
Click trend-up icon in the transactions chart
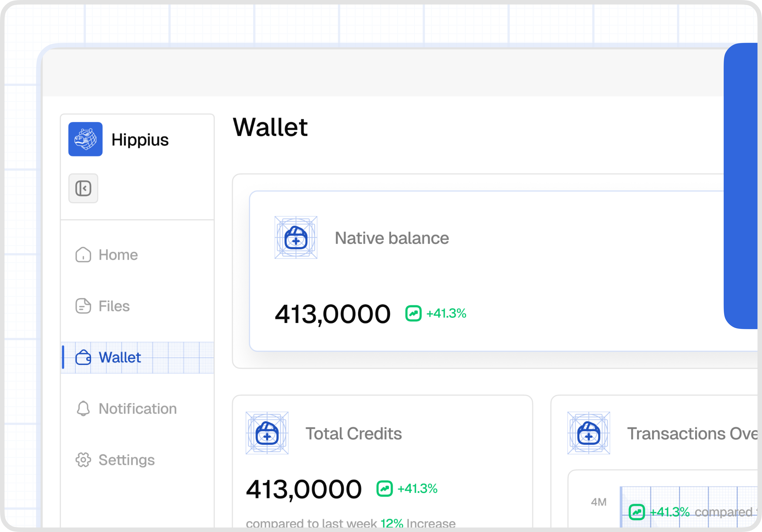coord(637,512)
